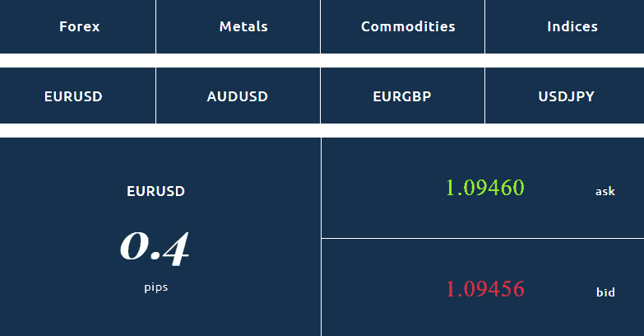Click the bid label beside the red price

[x=605, y=292]
